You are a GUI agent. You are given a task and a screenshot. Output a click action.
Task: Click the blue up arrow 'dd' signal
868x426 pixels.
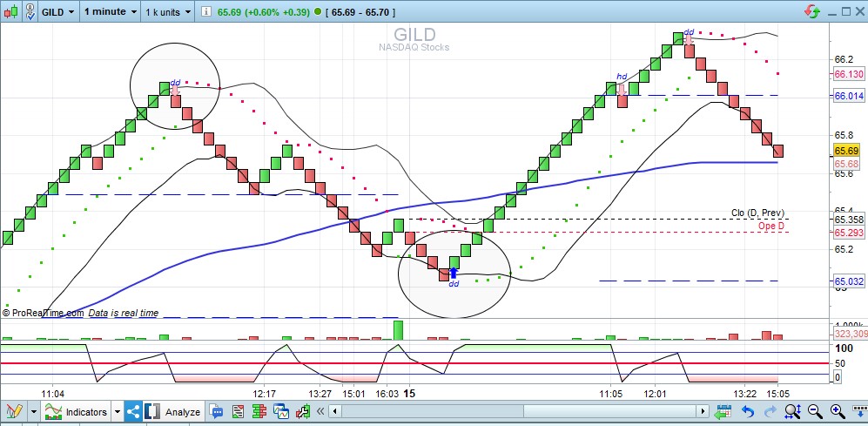pos(454,272)
